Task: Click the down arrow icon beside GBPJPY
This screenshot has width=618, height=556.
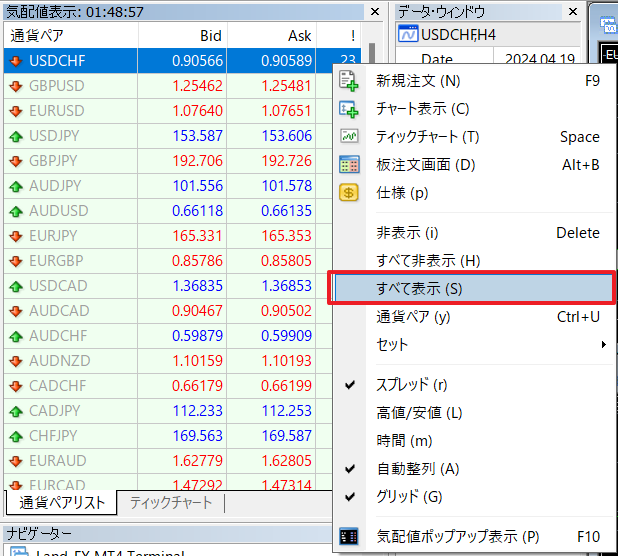Action: [x=16, y=161]
